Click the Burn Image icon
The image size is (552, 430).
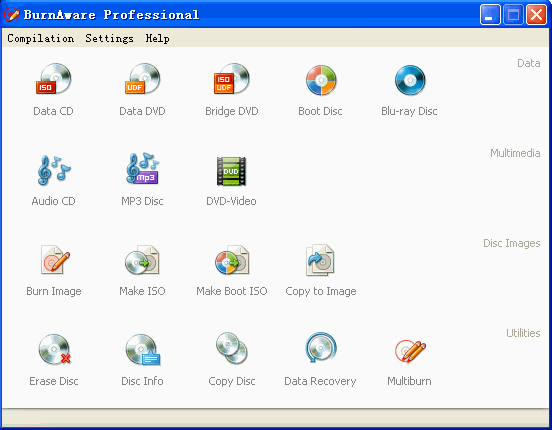(55, 260)
